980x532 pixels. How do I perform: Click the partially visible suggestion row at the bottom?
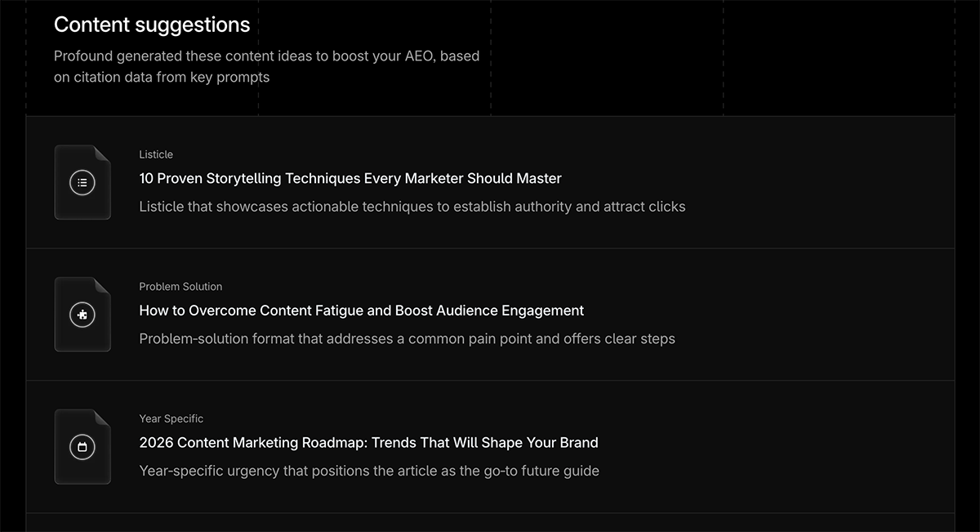490,523
